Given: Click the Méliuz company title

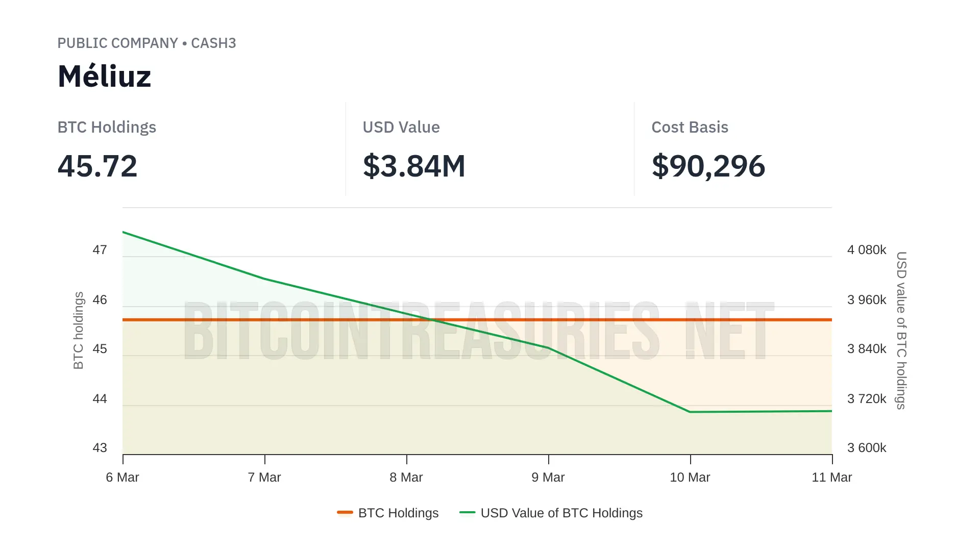Looking at the screenshot, I should coord(104,77).
